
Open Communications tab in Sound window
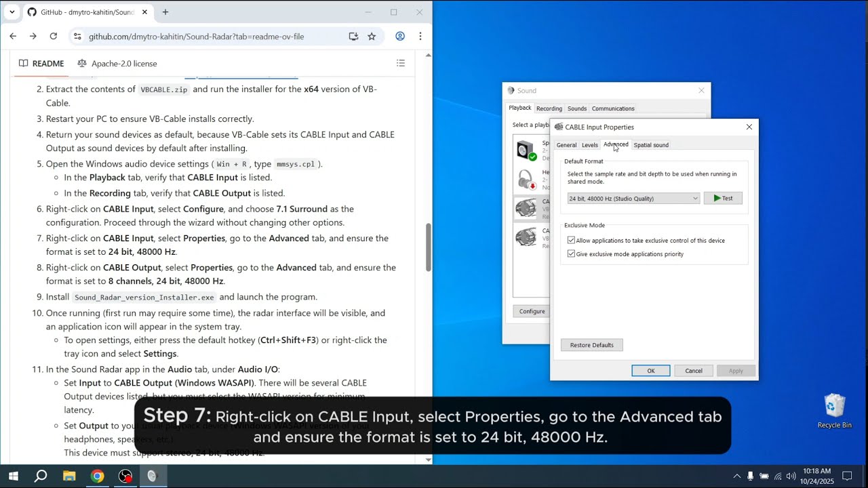[613, 108]
